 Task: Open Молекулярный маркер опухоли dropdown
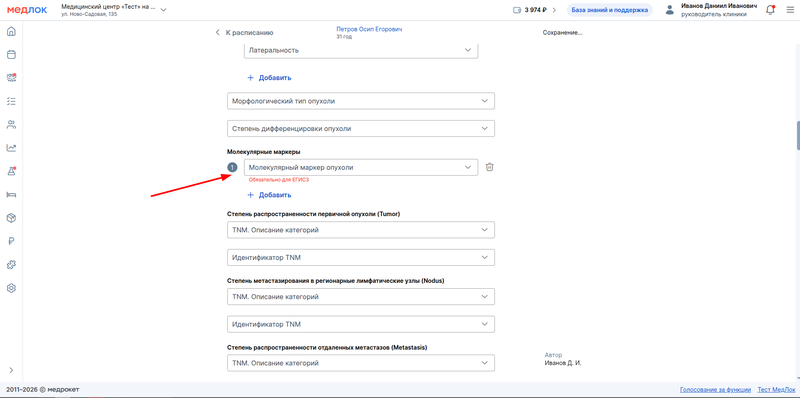361,167
